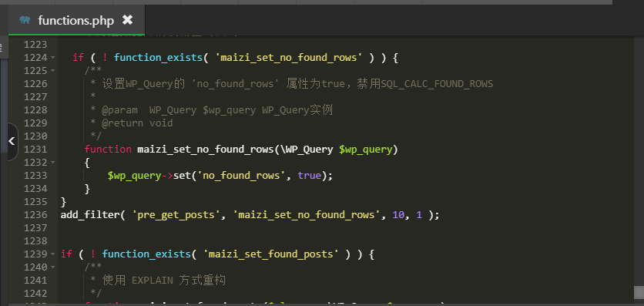Click the 'pre_get_posts' string in line 1236
Screen dimensions: 644x306
click(x=176, y=215)
